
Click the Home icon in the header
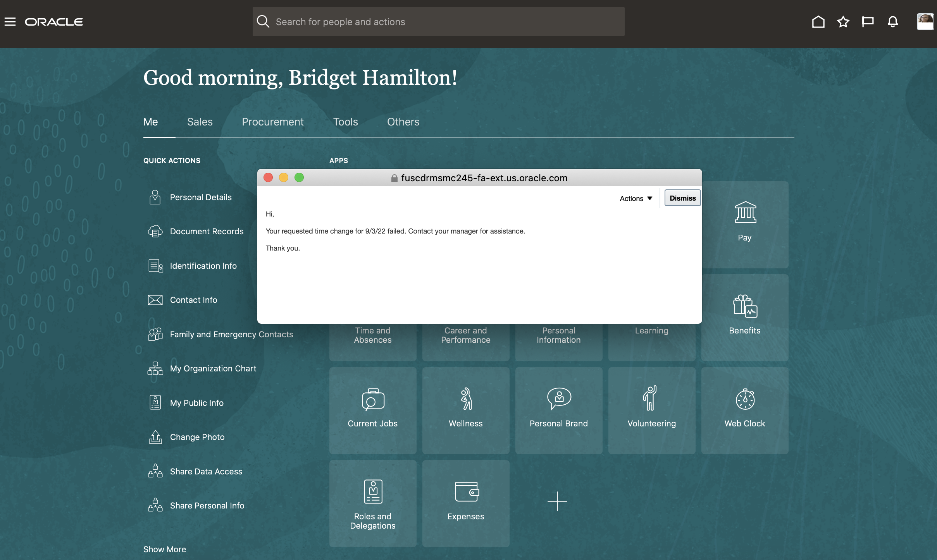(818, 22)
